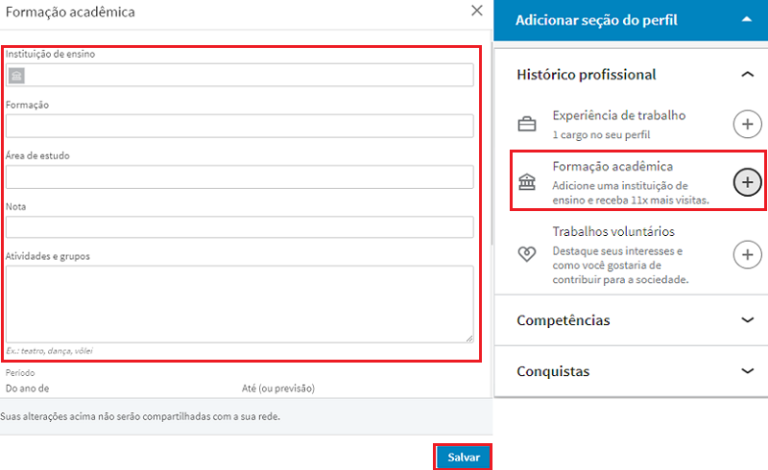Click the Área de estudo text box

(239, 177)
